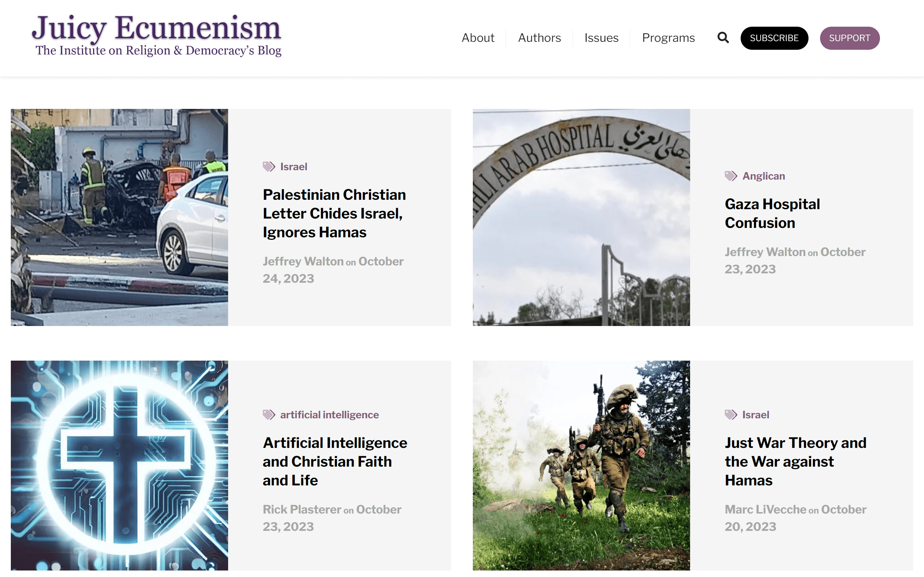Screen dimensions: 924x577
Task: Click the SUPPORT button
Action: coord(850,38)
